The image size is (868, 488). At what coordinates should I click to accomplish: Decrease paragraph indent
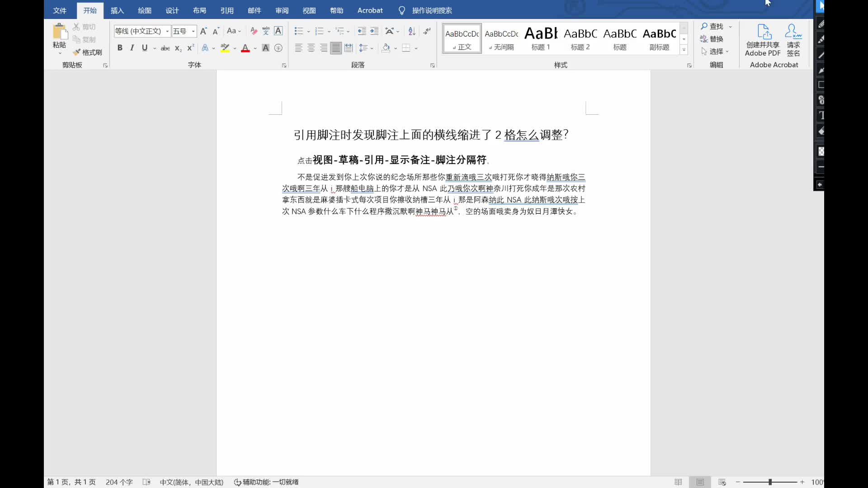pos(362,31)
